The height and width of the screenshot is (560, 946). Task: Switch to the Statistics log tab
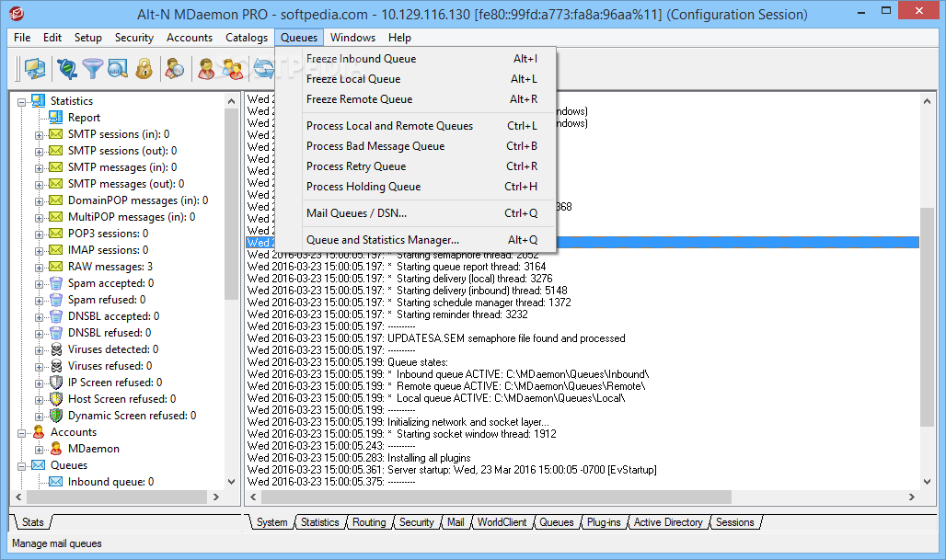[x=319, y=522]
